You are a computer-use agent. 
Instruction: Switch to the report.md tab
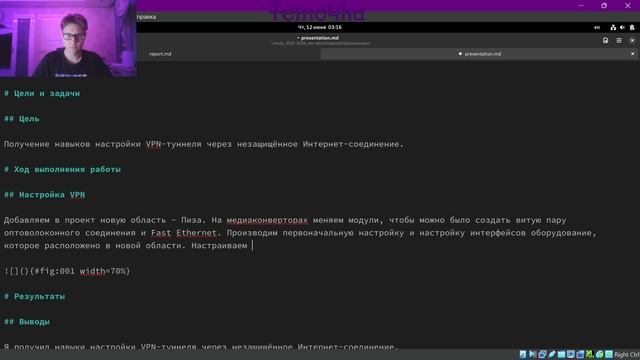pyautogui.click(x=160, y=54)
